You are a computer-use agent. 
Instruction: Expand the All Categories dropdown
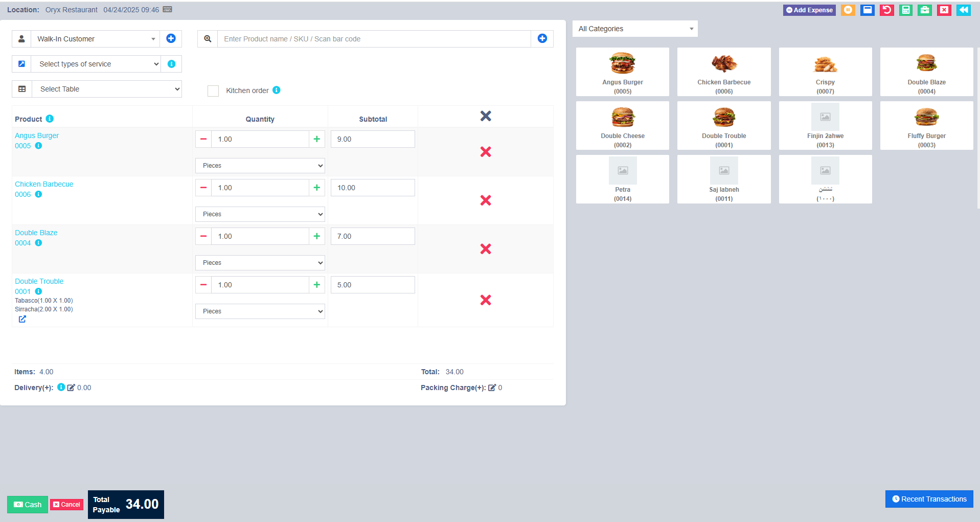coord(635,29)
